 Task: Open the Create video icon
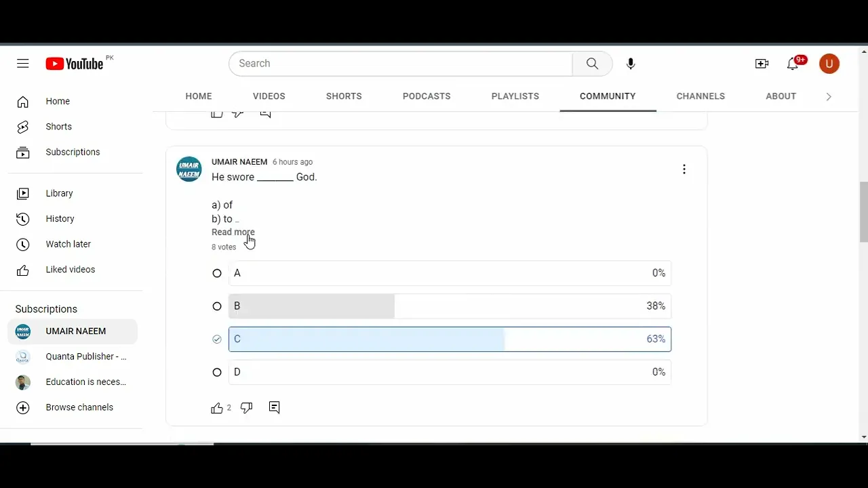point(762,64)
